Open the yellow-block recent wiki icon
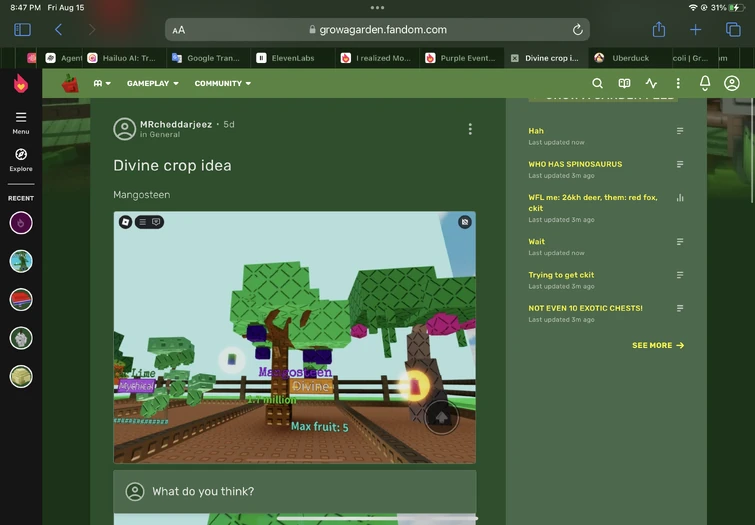Image resolution: width=755 pixels, height=525 pixels. 21,377
